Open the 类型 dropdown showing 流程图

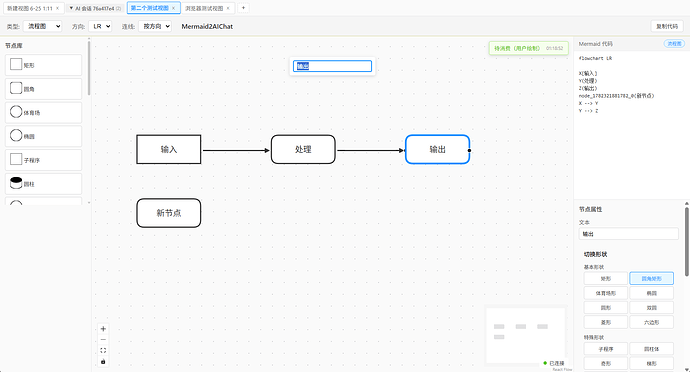tap(42, 26)
